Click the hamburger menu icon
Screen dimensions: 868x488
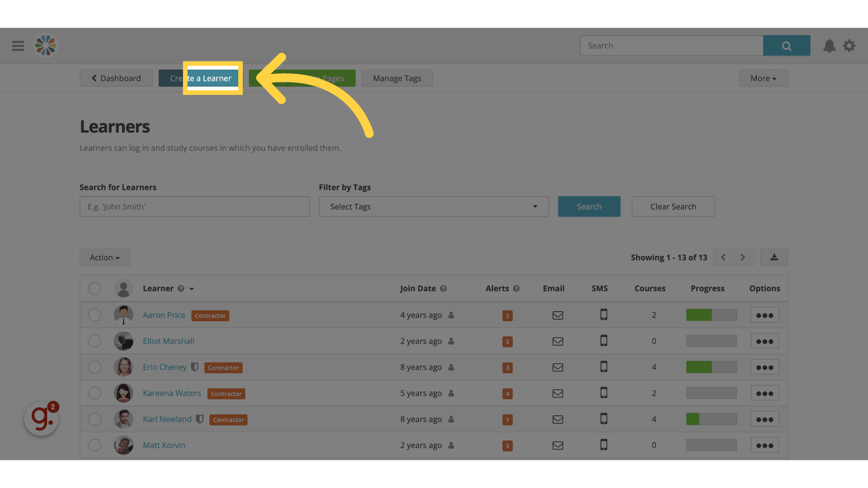pyautogui.click(x=17, y=45)
